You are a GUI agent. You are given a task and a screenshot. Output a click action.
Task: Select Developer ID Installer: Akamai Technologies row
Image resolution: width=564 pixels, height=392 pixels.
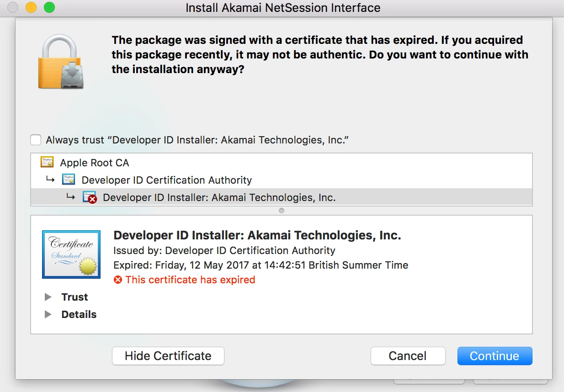point(282,197)
